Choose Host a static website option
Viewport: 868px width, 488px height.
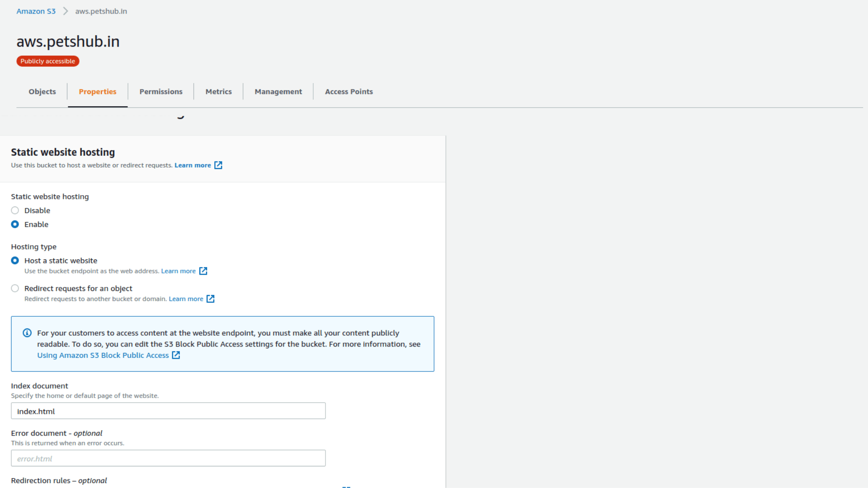click(15, 261)
